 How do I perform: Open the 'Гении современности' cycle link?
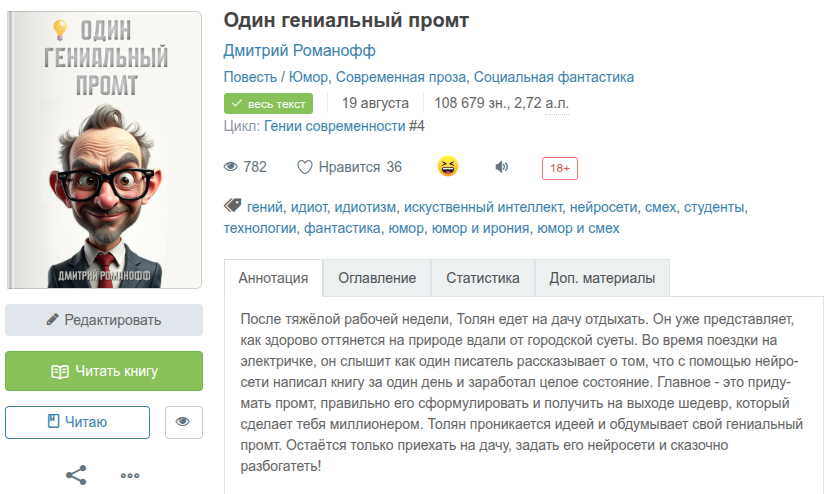tap(335, 126)
